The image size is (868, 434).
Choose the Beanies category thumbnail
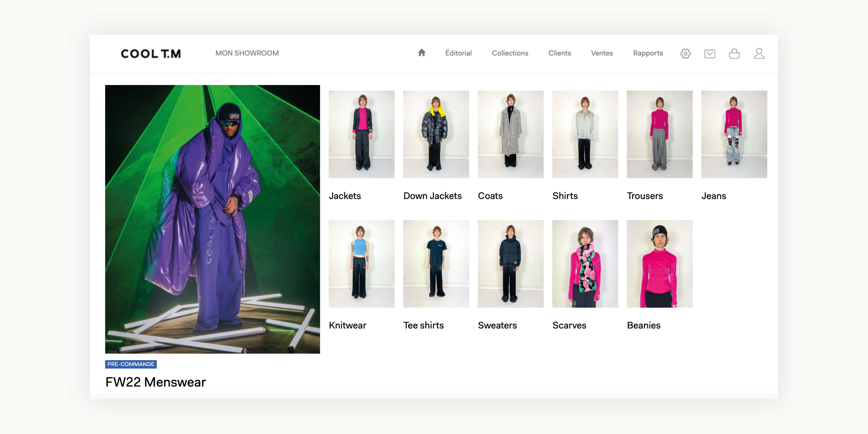tap(660, 264)
